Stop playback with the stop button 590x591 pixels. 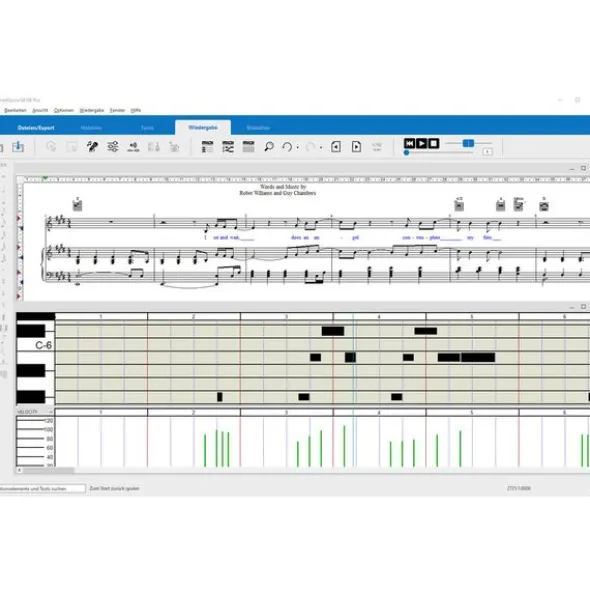pos(434,143)
